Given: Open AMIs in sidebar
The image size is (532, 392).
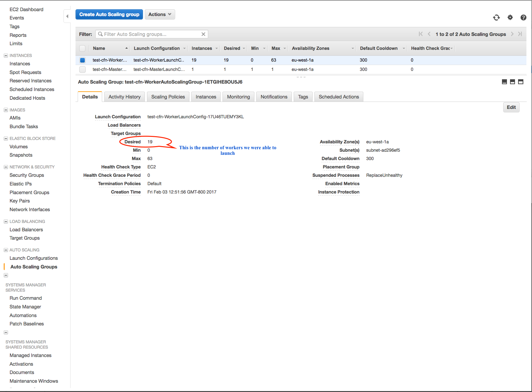Looking at the screenshot, I should tap(15, 118).
